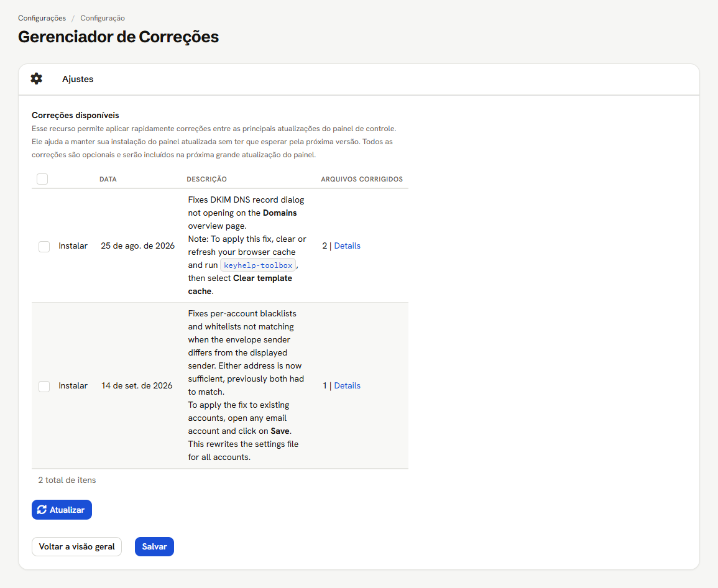Screen dimensions: 718x588
Task: Click the keyhelp-toolbox code snippet
Action: coord(258,265)
